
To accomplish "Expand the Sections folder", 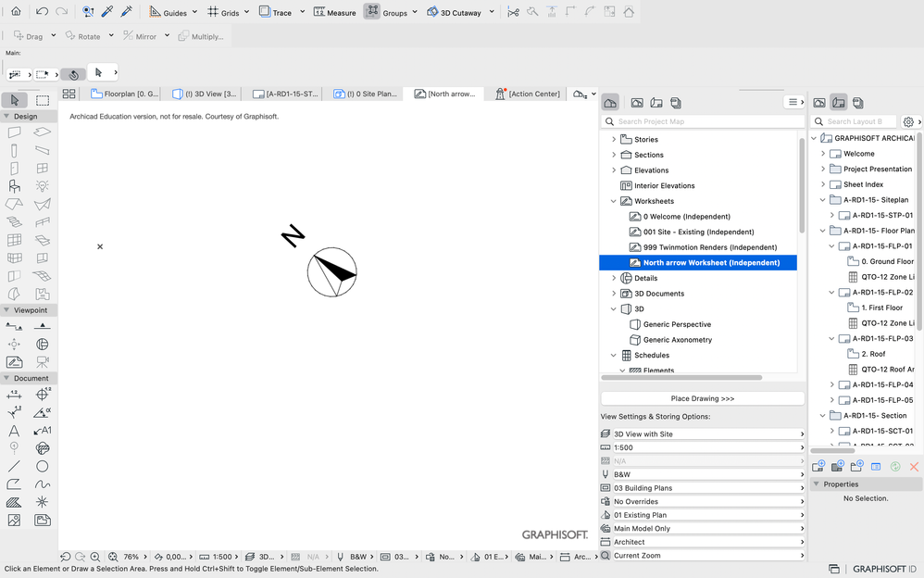I will click(614, 155).
